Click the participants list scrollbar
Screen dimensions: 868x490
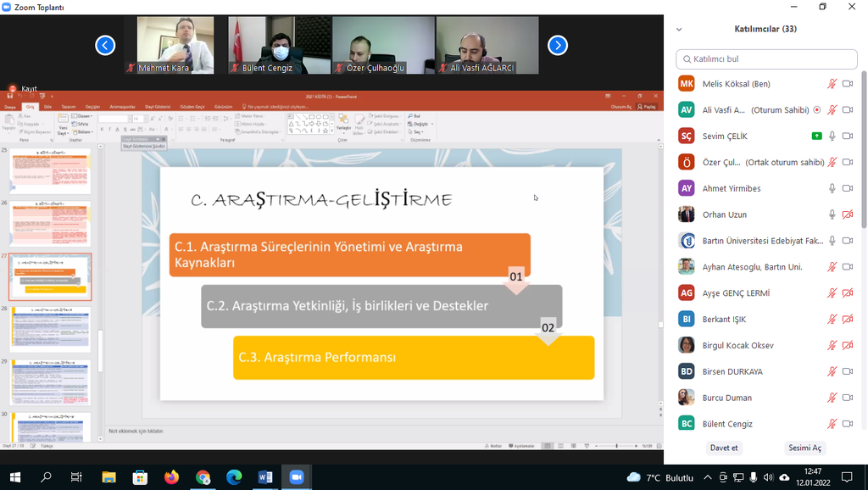point(864,153)
